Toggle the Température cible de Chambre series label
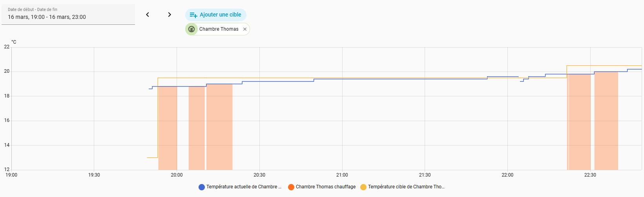This screenshot has height=197, width=644. [406, 187]
